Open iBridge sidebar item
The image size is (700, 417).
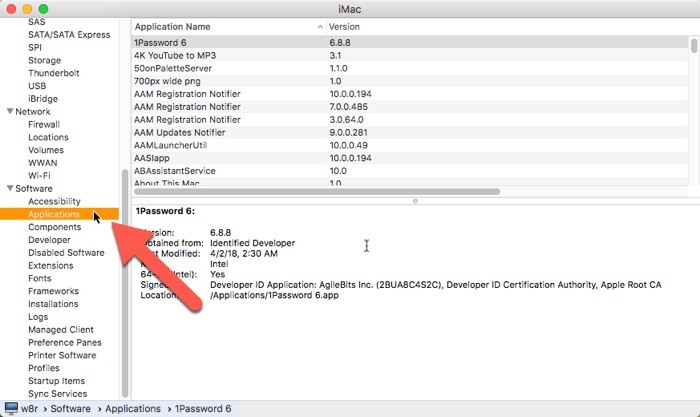click(x=43, y=99)
